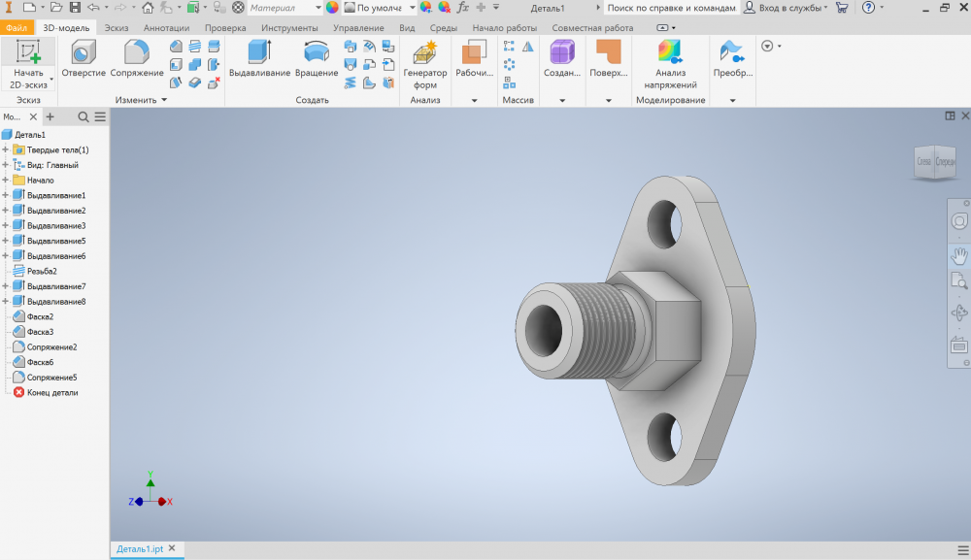Image resolution: width=971 pixels, height=560 pixels.
Task: Click the help and command search field
Action: [672, 8]
